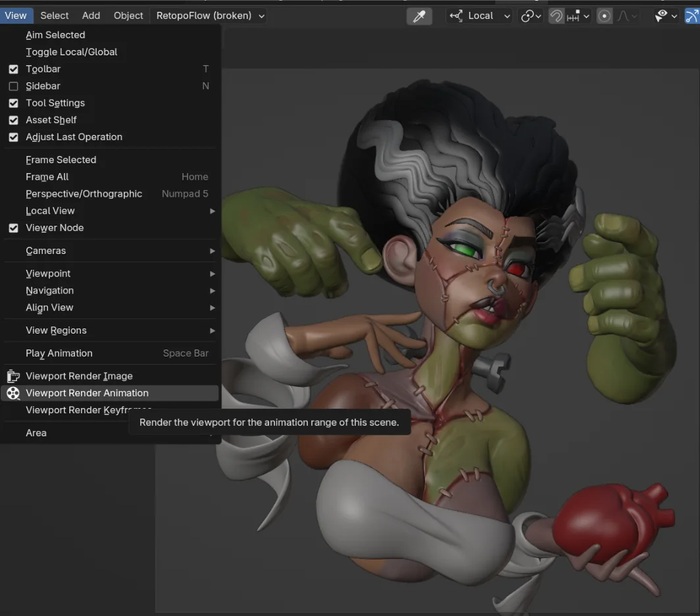Open the proportional falloff curve dropdown
Image resolution: width=700 pixels, height=616 pixels.
click(627, 16)
